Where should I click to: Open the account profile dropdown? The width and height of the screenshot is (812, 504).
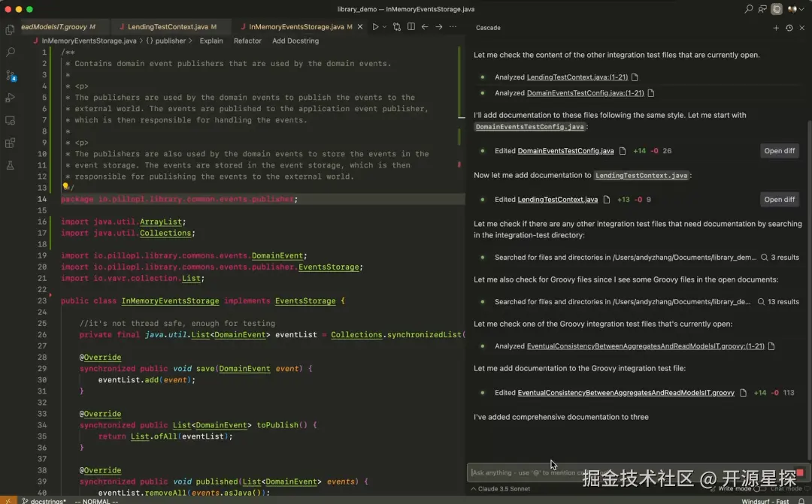coord(794,9)
